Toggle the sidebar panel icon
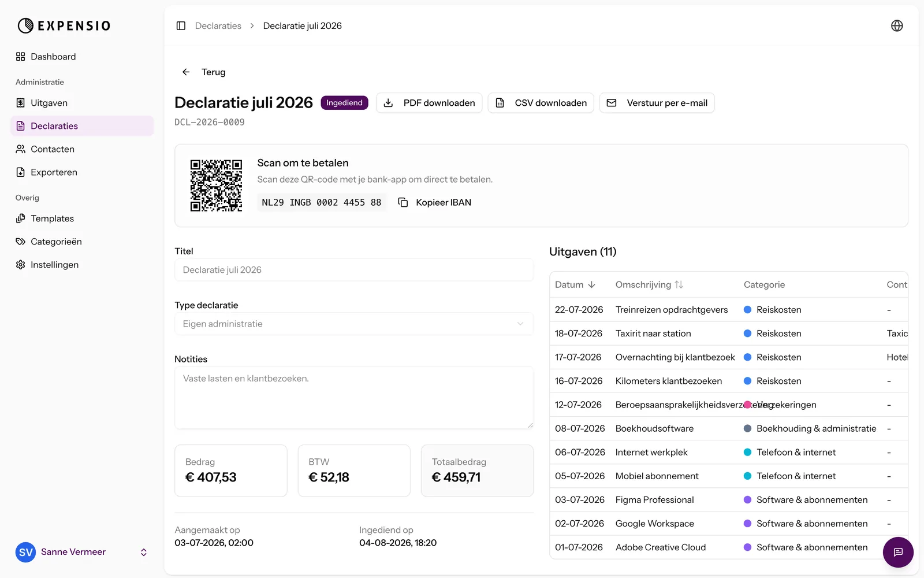924x578 pixels. tap(181, 25)
